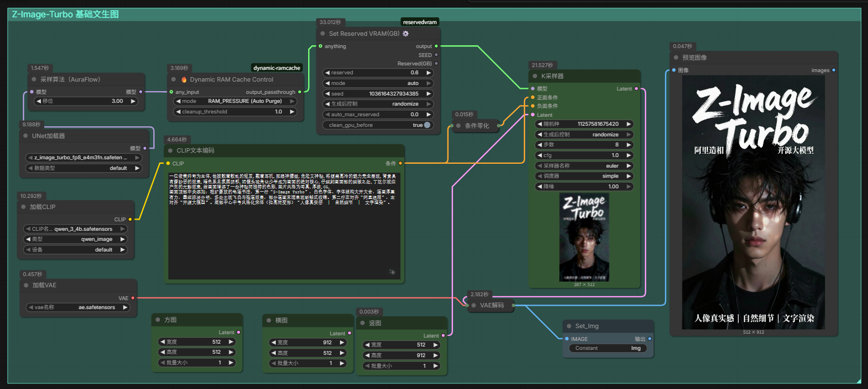Click the 条件 output port on CLIP文本编码

pos(400,163)
